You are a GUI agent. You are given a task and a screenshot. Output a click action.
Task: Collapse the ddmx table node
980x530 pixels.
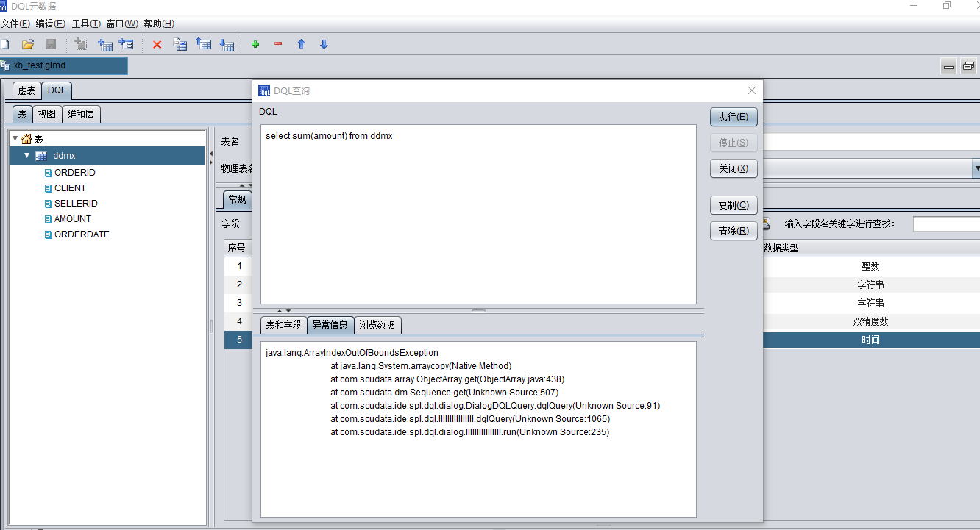tap(27, 156)
